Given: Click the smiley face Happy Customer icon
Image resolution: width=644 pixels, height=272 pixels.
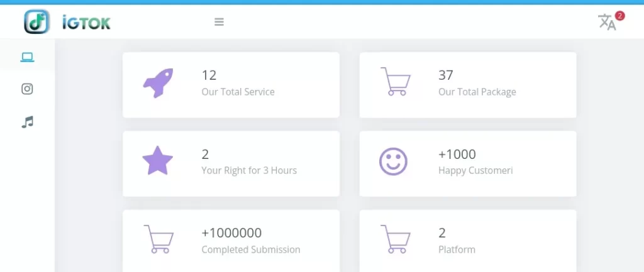Looking at the screenshot, I should point(394,161).
